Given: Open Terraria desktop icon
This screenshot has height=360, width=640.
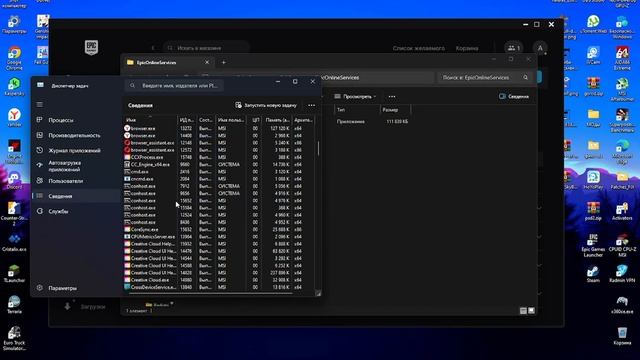Looking at the screenshot, I should [x=14, y=304].
